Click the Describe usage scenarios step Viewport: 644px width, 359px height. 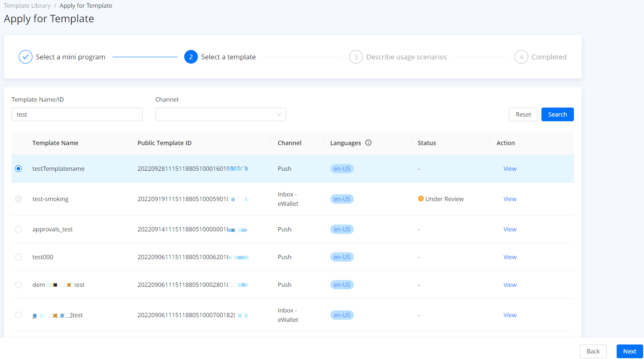(x=406, y=57)
